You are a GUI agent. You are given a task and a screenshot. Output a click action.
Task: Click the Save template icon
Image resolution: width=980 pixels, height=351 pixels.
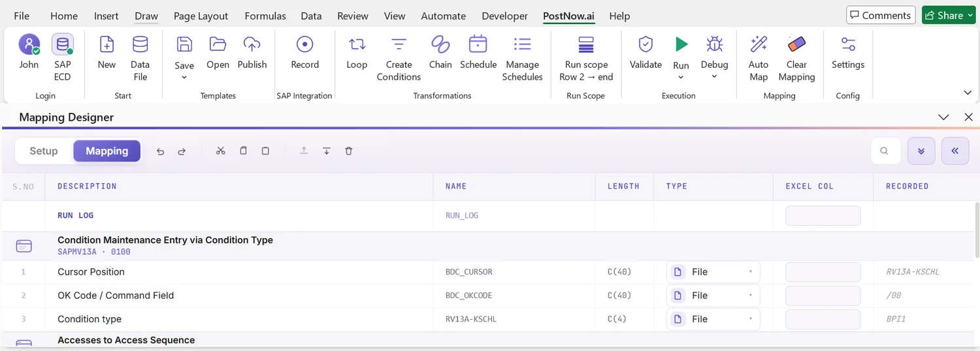click(184, 44)
